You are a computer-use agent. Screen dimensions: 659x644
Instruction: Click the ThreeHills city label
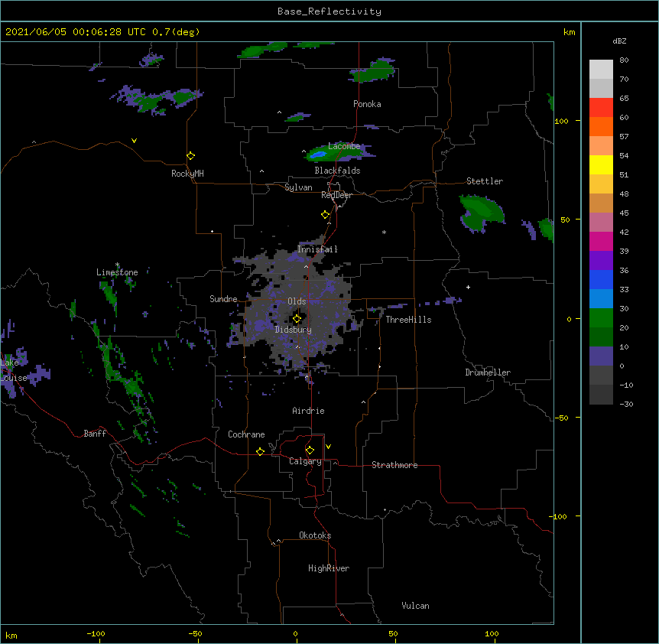click(x=408, y=320)
